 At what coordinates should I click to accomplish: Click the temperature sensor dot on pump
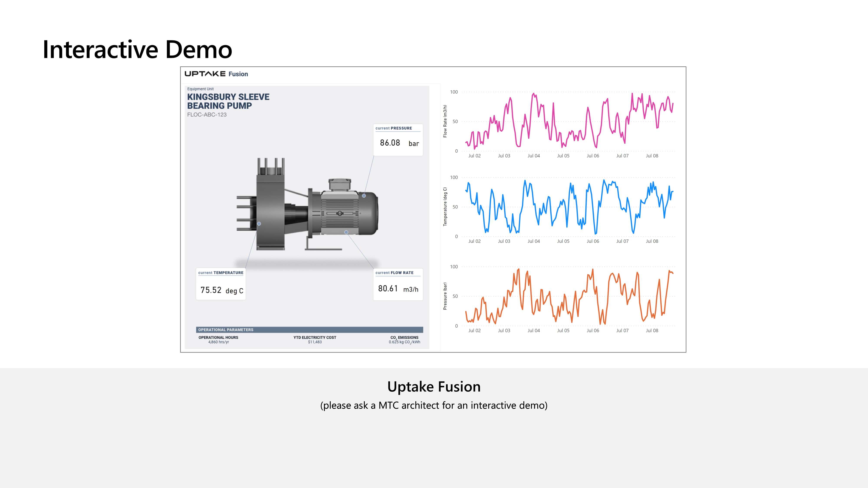point(259,224)
